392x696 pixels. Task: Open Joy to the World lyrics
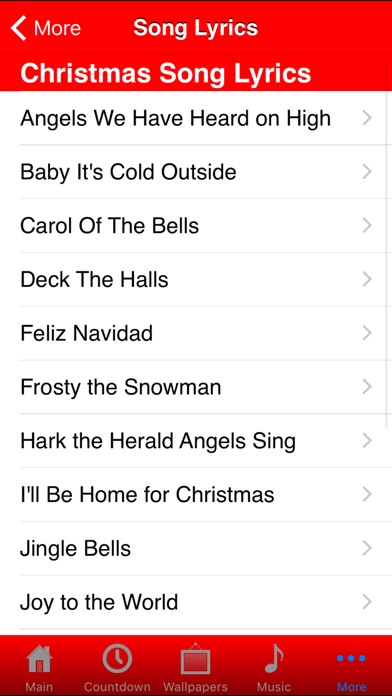[196, 602]
